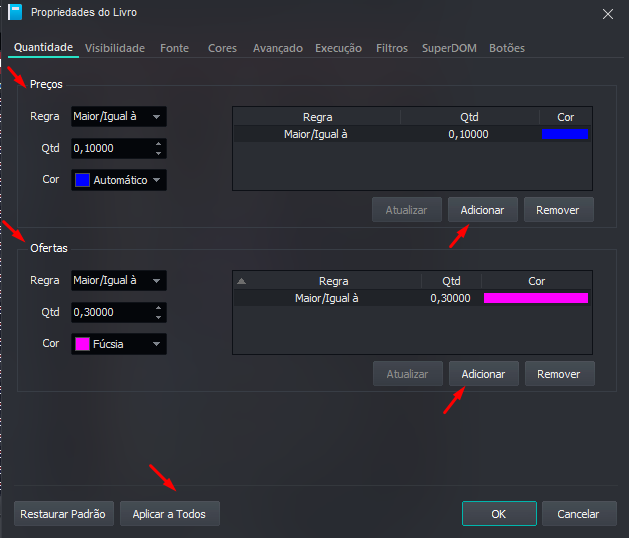The image size is (629, 538).
Task: Click the Cor column header in Ofertas
Action: 536,281
